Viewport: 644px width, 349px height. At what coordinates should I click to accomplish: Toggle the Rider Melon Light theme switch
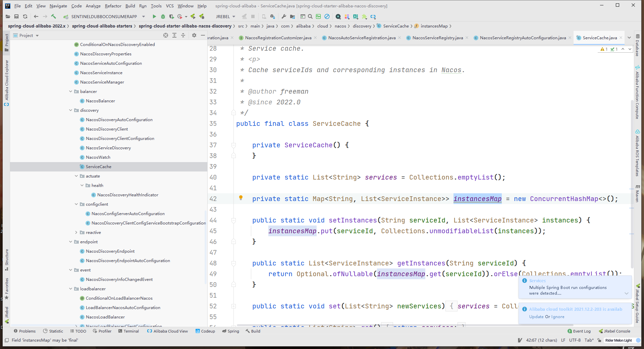638,340
